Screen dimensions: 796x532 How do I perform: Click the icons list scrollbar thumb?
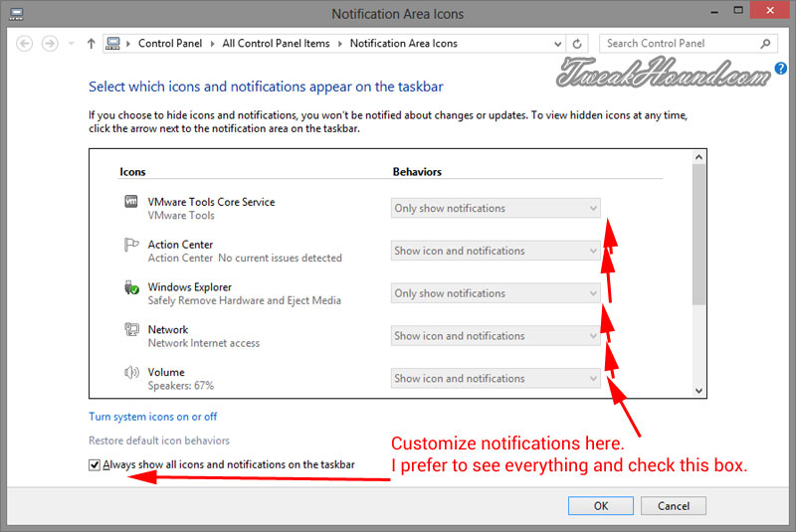699,235
